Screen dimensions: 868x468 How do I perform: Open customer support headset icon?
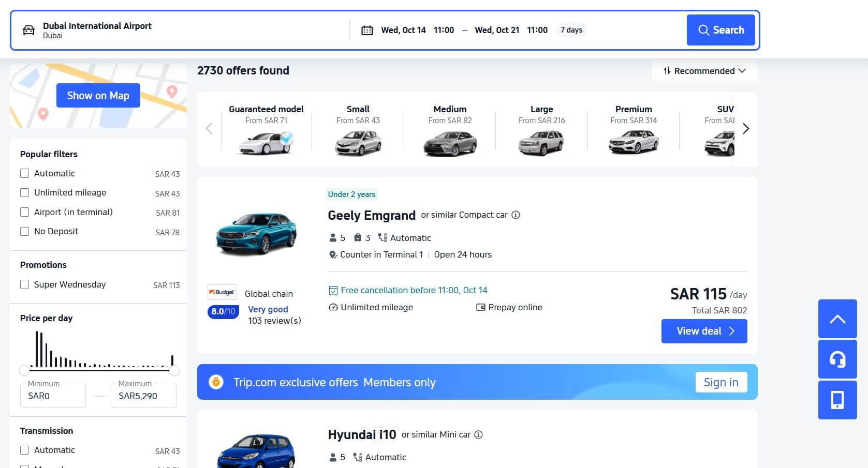coord(837,359)
